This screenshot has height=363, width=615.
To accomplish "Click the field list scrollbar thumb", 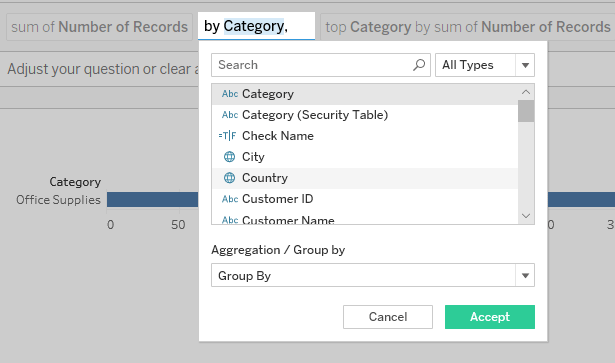I will coord(526,111).
